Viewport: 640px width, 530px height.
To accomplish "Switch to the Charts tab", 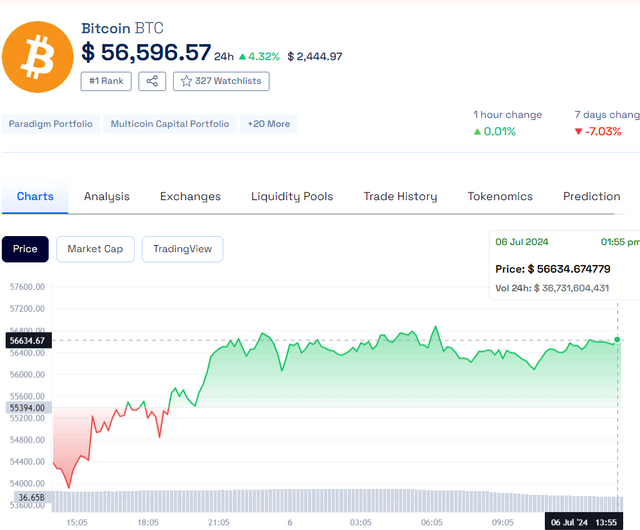I will point(35,197).
